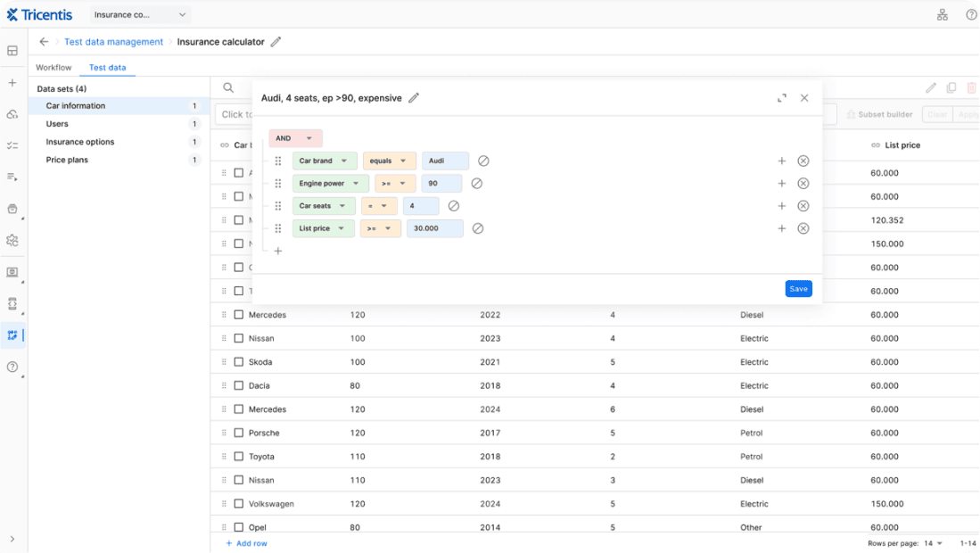Expand the subset builder dialog to fullscreen
The width and height of the screenshot is (980, 553).
coord(782,98)
